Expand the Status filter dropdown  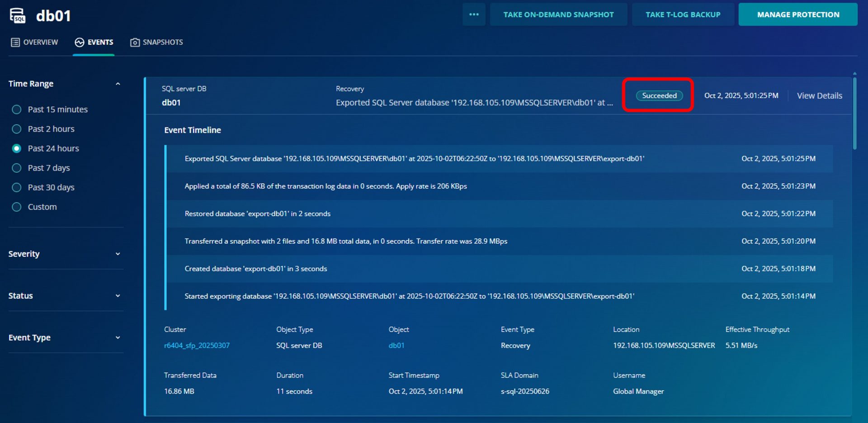pyautogui.click(x=118, y=296)
